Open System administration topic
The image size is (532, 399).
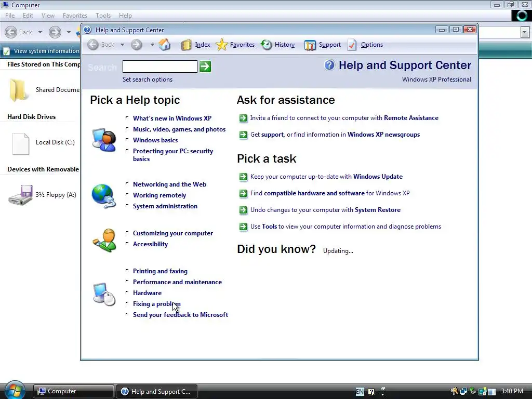(165, 206)
